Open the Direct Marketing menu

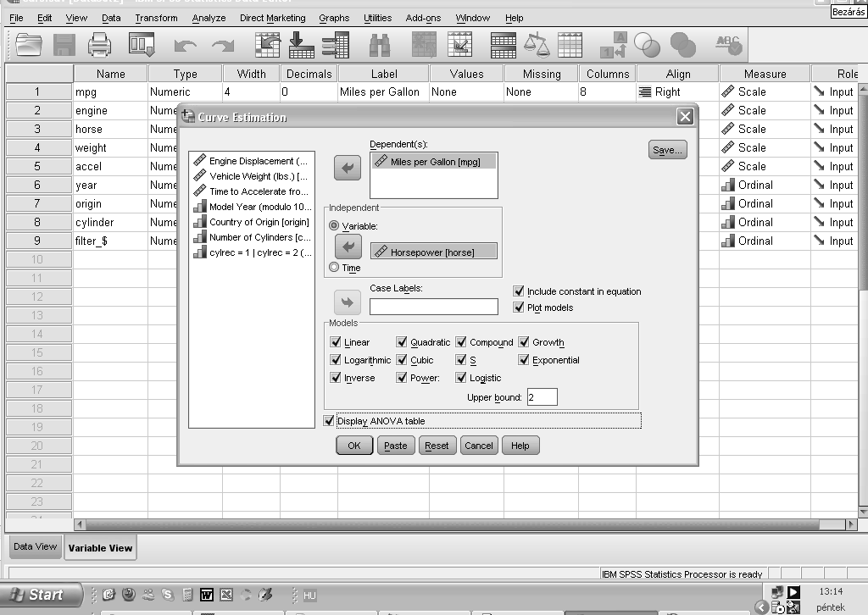[272, 18]
